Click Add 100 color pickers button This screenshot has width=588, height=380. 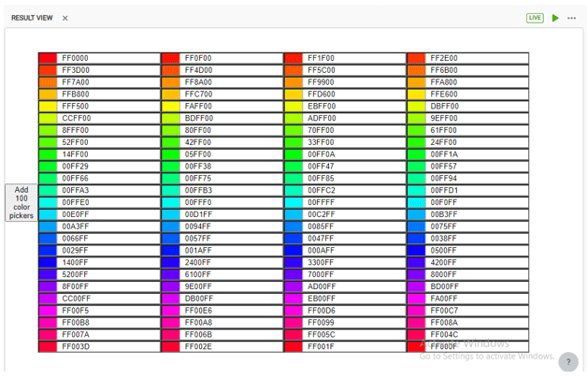[x=22, y=203]
